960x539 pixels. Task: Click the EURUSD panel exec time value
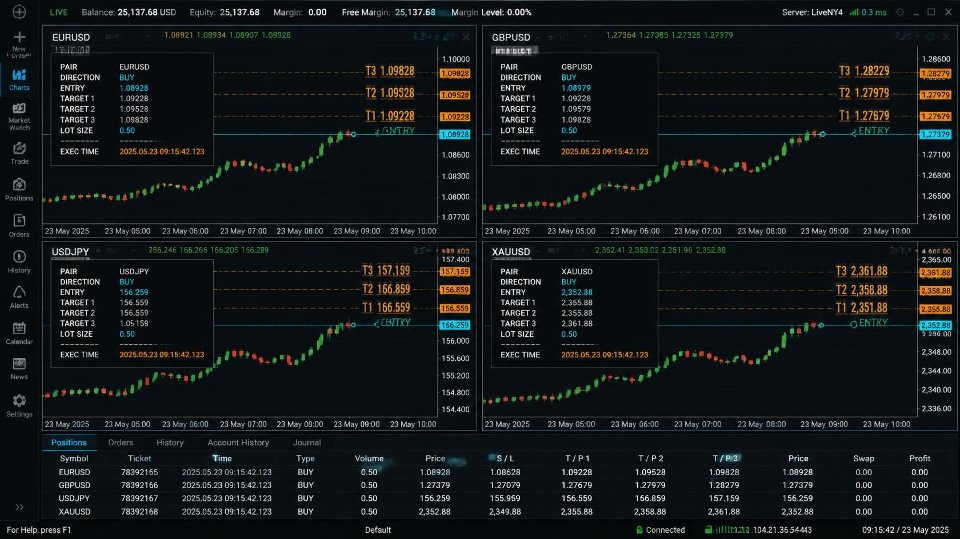162,151
